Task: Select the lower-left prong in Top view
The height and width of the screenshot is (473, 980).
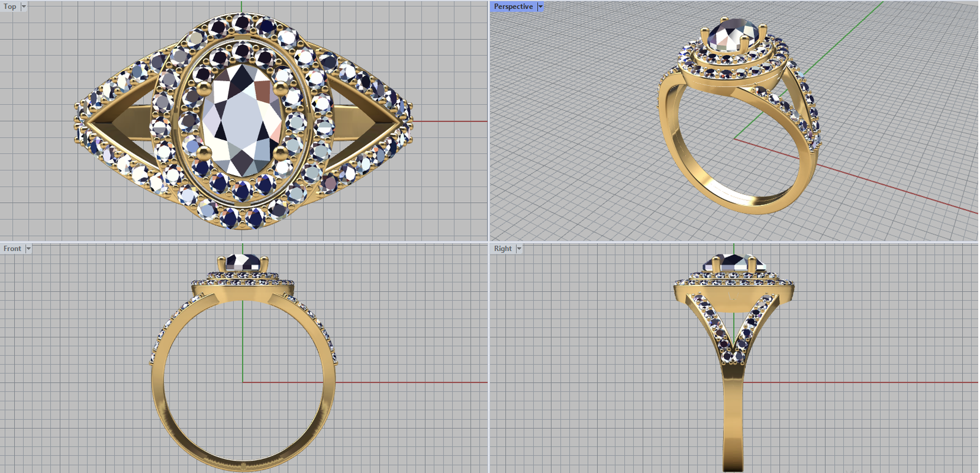Action: (203, 152)
